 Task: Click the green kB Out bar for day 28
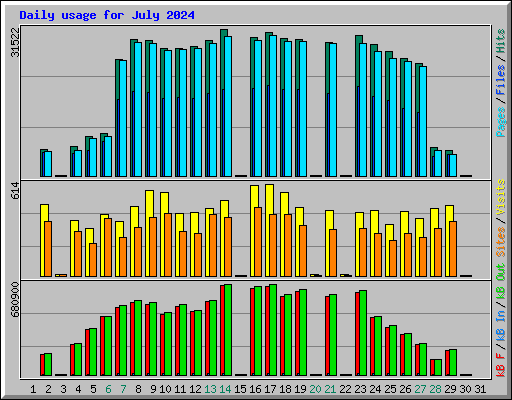(438, 368)
